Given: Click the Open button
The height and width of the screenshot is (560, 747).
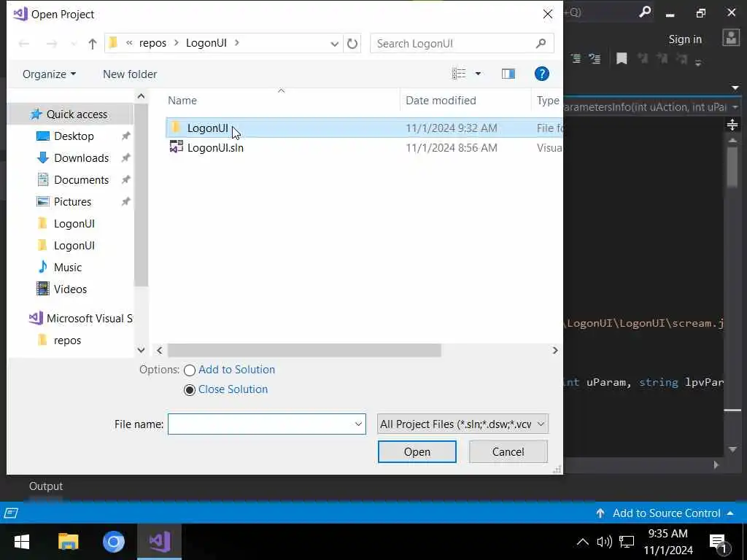Looking at the screenshot, I should (x=417, y=452).
